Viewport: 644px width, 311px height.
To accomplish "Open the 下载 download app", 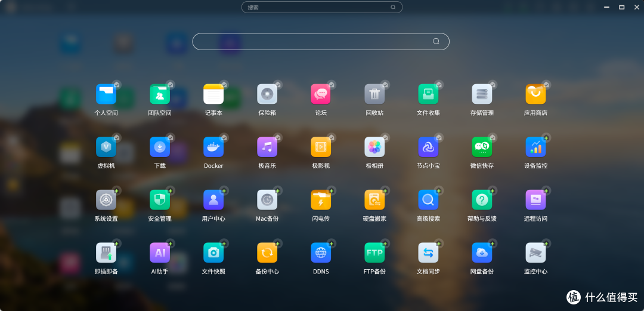I will (160, 147).
